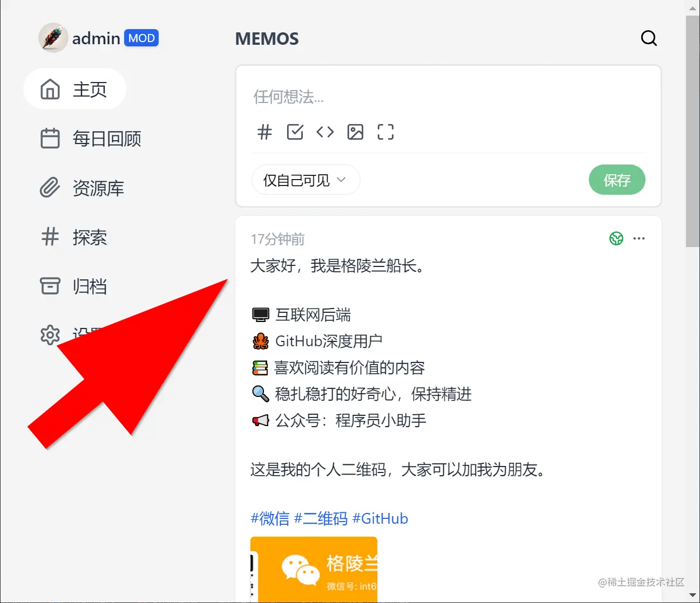This screenshot has width=700, height=603.
Task: Click the archive box icon
Action: (50, 286)
